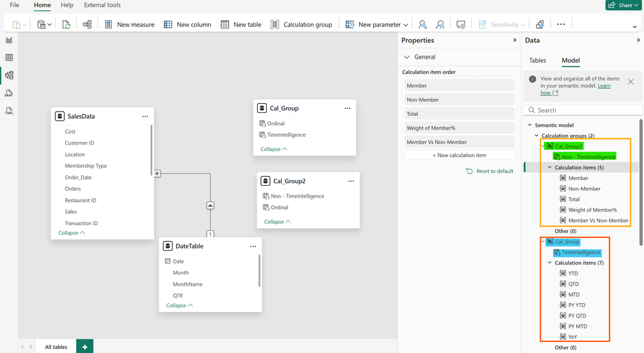Image resolution: width=644 pixels, height=353 pixels.
Task: Collapse Calculation items (7) node
Action: pyautogui.click(x=549, y=263)
